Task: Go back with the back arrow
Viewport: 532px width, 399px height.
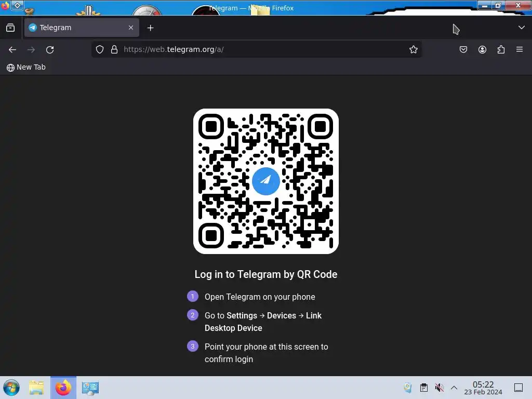Action: (12, 49)
